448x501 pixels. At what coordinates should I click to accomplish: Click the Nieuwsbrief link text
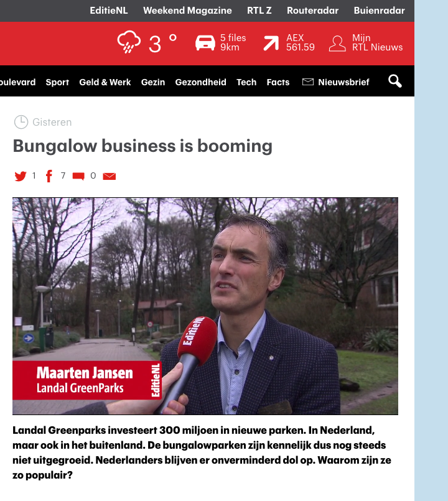point(343,82)
